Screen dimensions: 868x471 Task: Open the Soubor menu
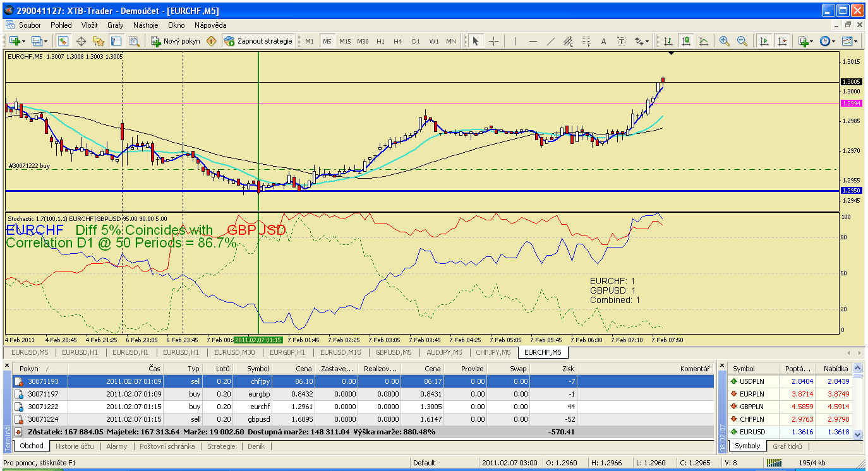click(30, 25)
